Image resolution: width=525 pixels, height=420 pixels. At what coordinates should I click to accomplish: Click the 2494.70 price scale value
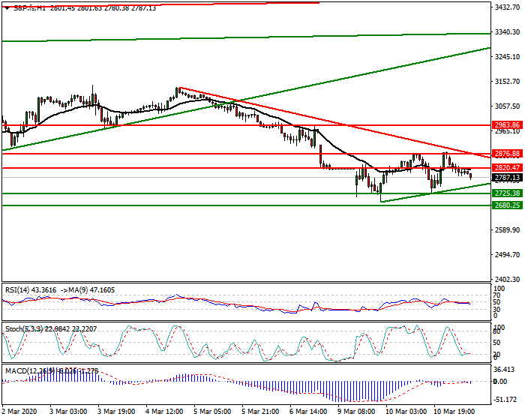[x=507, y=255]
